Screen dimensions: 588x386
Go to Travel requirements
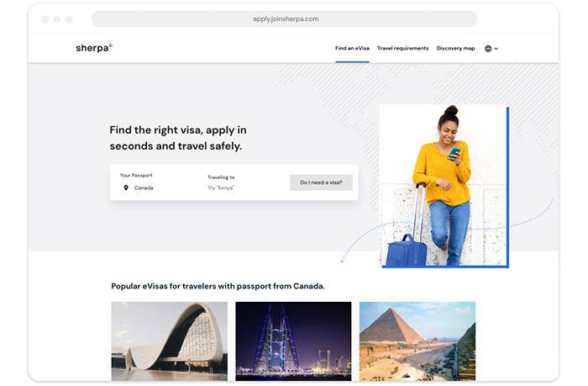(x=402, y=48)
